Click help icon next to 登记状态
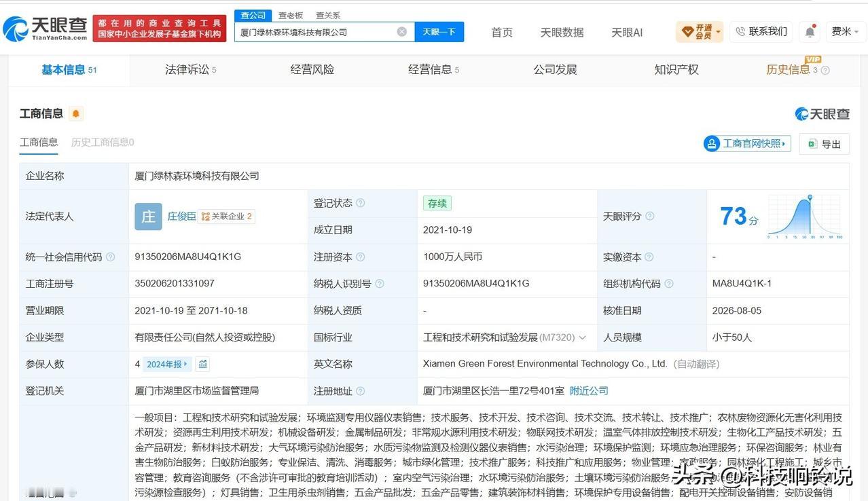Viewport: 868px width, 501px height. coord(361,203)
